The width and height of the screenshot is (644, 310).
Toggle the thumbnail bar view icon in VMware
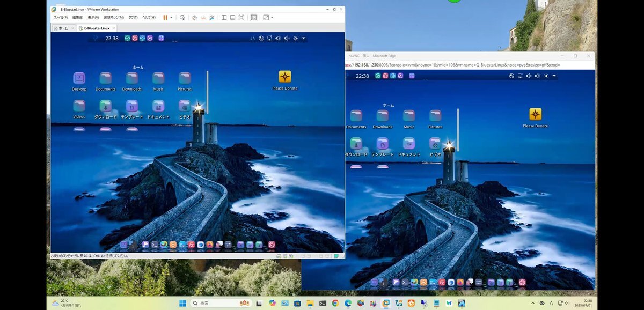pyautogui.click(x=232, y=18)
